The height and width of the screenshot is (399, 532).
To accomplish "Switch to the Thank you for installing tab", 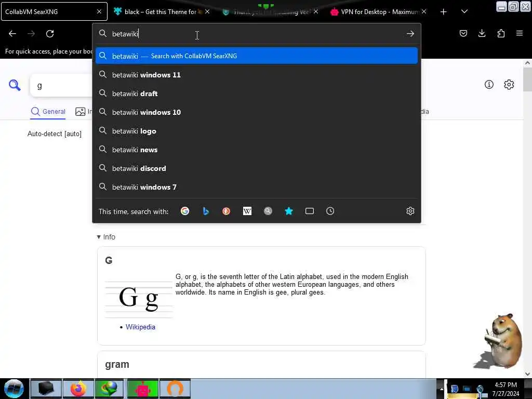I will 271,12.
